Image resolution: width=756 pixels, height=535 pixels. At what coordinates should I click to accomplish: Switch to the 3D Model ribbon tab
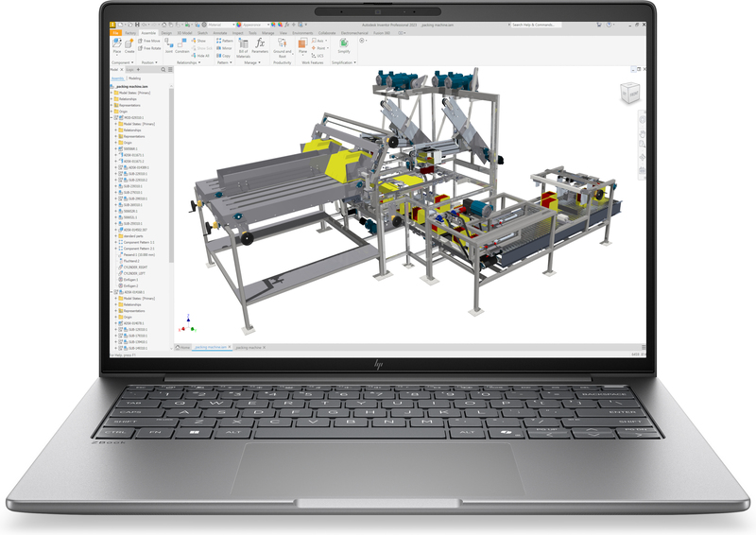184,33
